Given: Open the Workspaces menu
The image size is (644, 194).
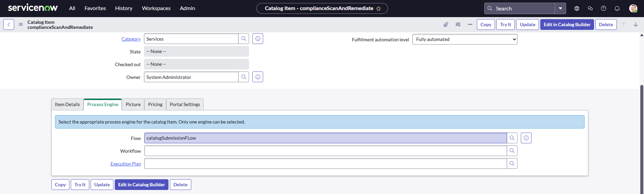Looking at the screenshot, I should tap(156, 8).
